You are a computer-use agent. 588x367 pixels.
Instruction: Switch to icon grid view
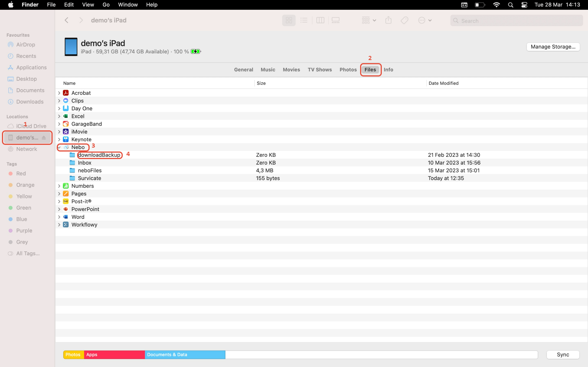pos(289,20)
